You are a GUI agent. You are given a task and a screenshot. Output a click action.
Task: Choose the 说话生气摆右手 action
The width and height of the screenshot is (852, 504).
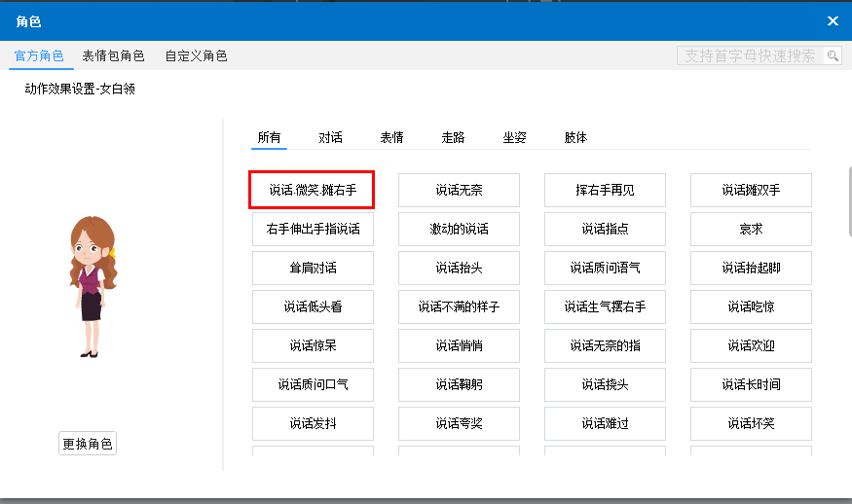click(x=606, y=306)
